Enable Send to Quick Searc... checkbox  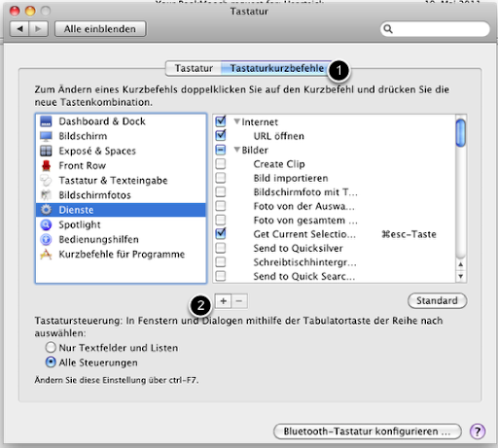click(221, 276)
